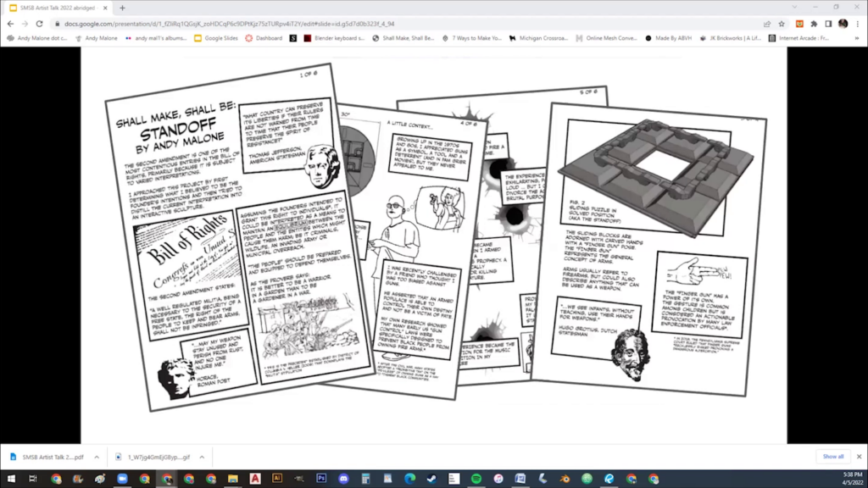Viewport: 868px width, 488px height.
Task: Open the Chrome three-dot menu
Action: point(858,24)
